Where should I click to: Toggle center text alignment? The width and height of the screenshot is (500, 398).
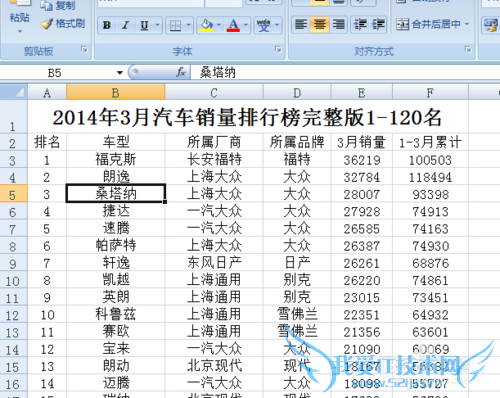coord(320,25)
